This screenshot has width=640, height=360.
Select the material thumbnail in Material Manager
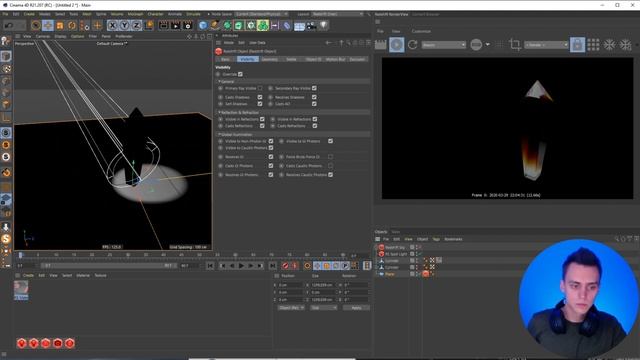pyautogui.click(x=21, y=291)
